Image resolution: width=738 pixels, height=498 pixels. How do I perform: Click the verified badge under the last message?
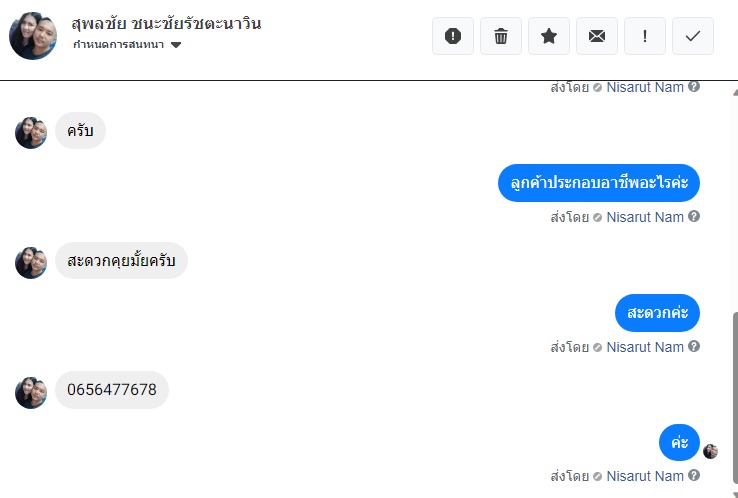[597, 477]
